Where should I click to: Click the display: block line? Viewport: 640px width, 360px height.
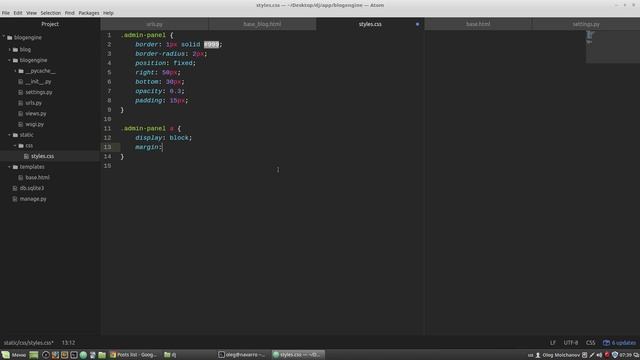pyautogui.click(x=163, y=138)
